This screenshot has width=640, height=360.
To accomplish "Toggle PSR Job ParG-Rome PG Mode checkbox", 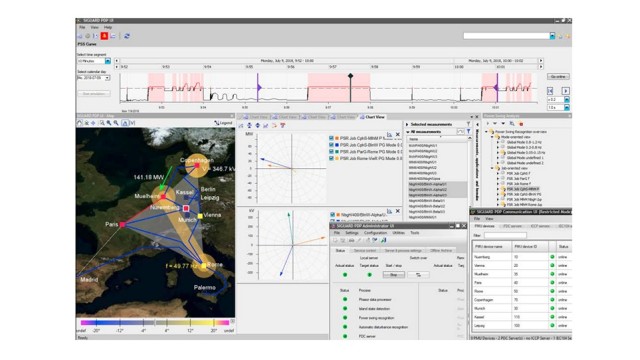I will [331, 151].
